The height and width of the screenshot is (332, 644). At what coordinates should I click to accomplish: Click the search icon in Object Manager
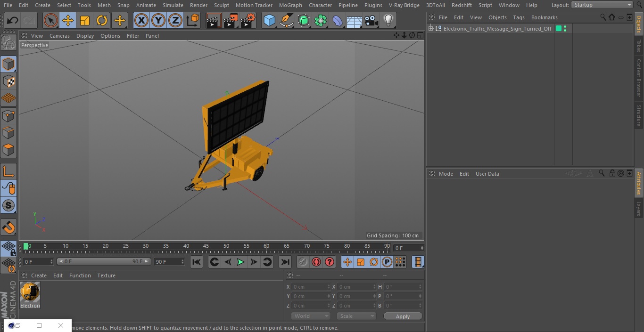603,17
